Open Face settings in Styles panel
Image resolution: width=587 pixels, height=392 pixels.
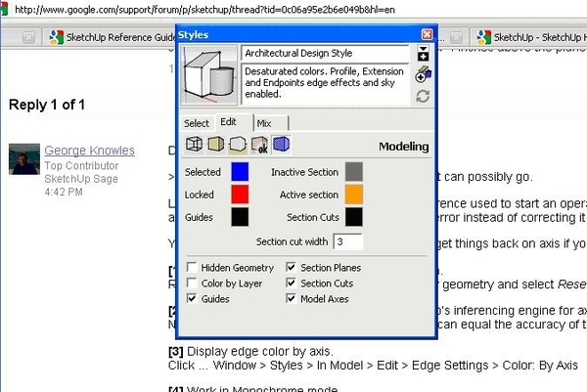click(x=216, y=144)
